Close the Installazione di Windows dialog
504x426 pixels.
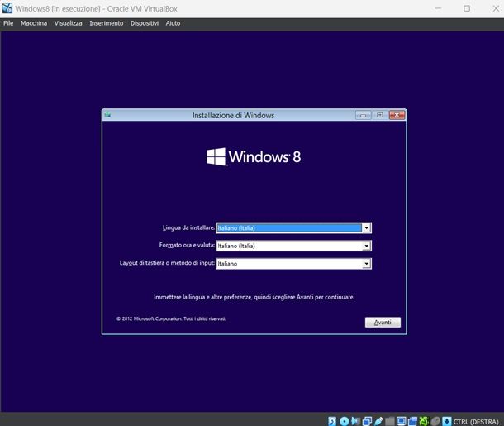point(397,115)
